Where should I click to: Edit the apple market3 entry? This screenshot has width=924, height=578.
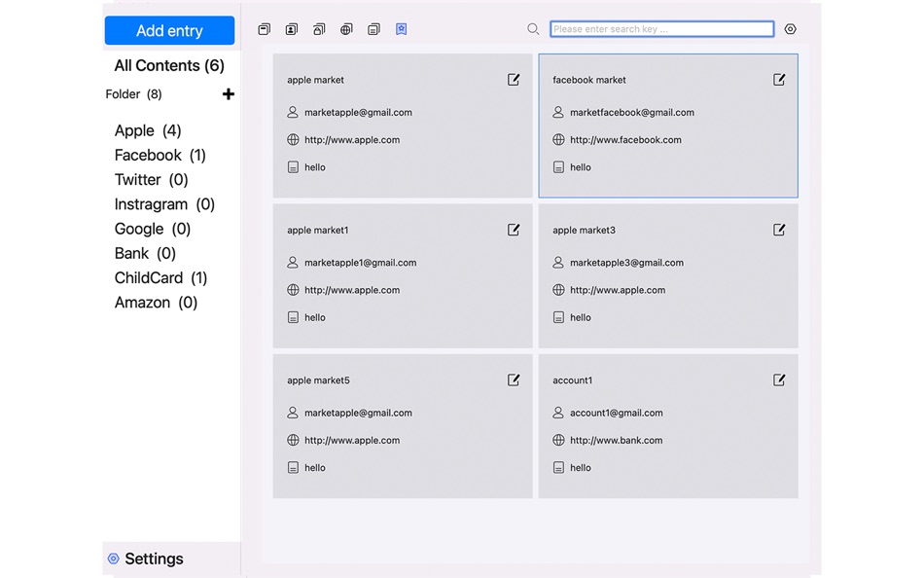point(779,230)
